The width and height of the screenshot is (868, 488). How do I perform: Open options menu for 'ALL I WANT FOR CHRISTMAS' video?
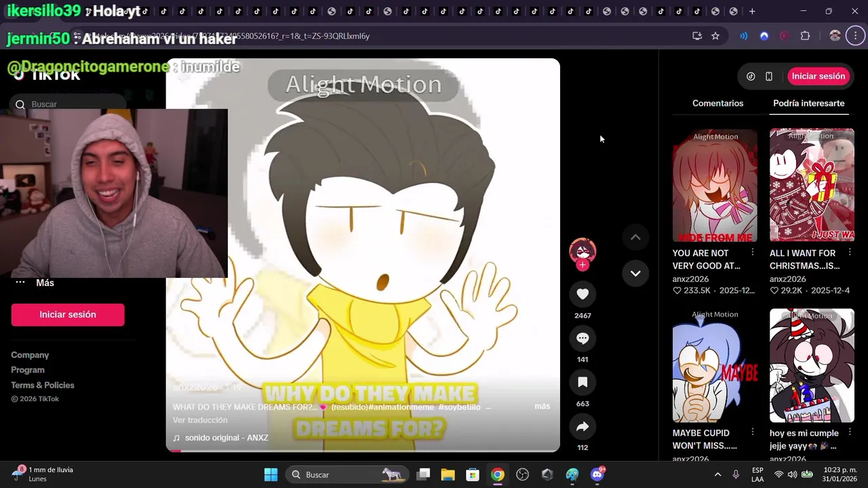point(849,253)
